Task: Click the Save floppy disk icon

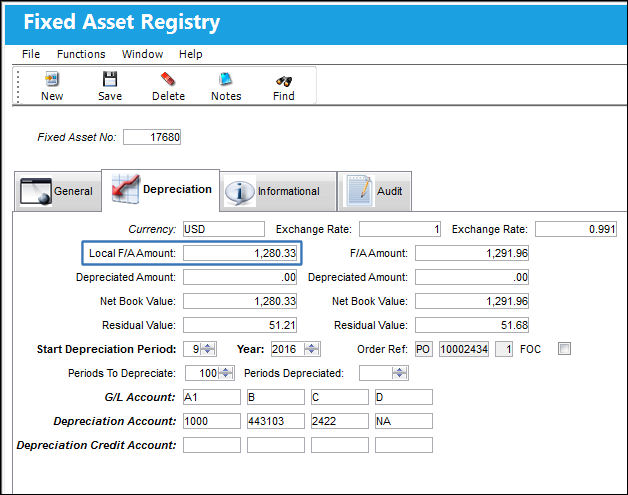Action: tap(110, 79)
